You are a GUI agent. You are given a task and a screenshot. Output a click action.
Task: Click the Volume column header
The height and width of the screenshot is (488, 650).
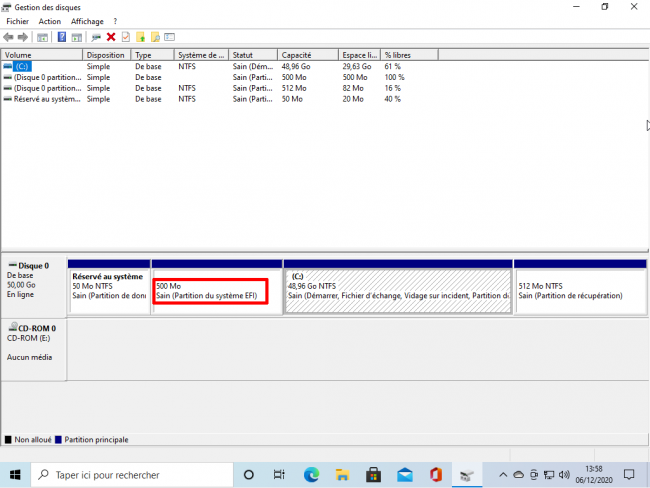point(42,55)
